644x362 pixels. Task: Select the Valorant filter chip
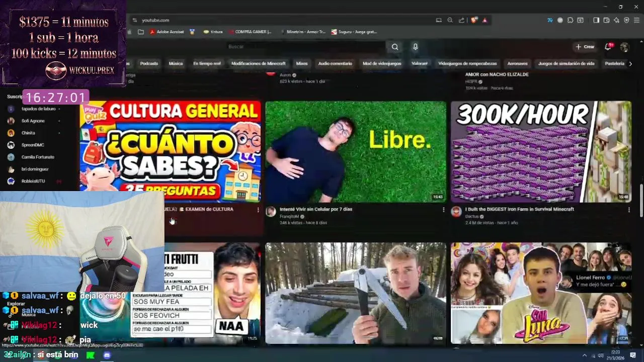pyautogui.click(x=420, y=63)
